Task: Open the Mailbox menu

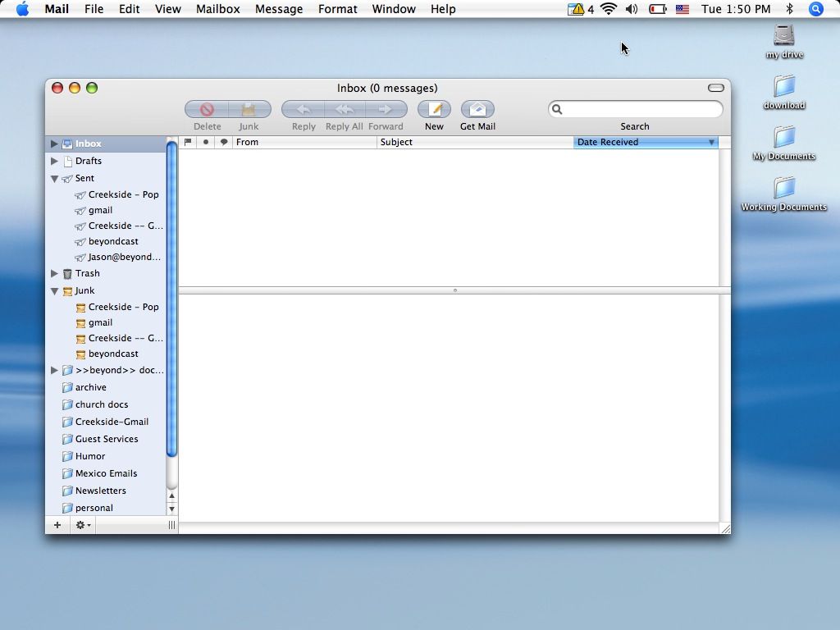Action: pyautogui.click(x=217, y=9)
